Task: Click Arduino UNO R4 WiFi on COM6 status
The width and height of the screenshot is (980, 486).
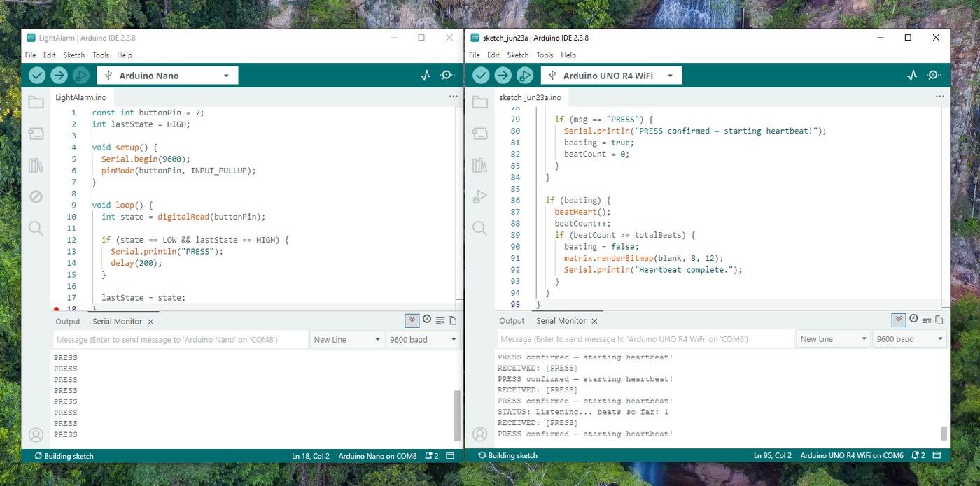Action: pos(852,456)
